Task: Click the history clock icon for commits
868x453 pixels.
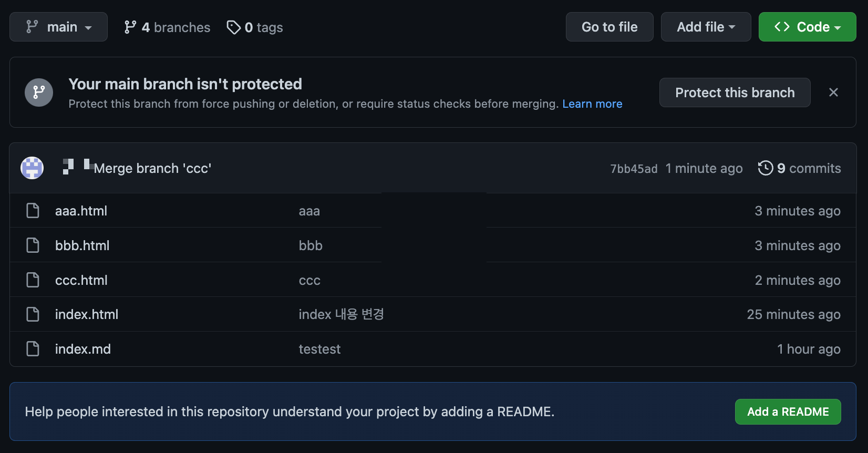Action: [766, 168]
